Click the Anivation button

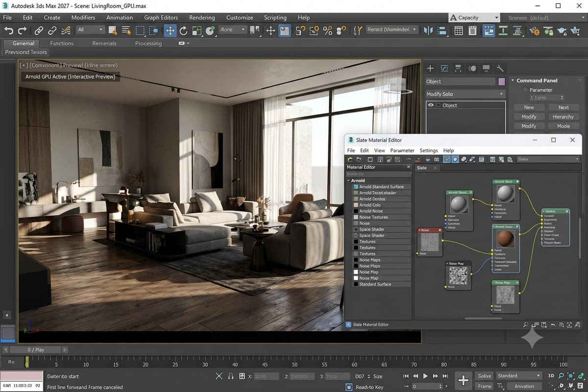tap(524, 386)
